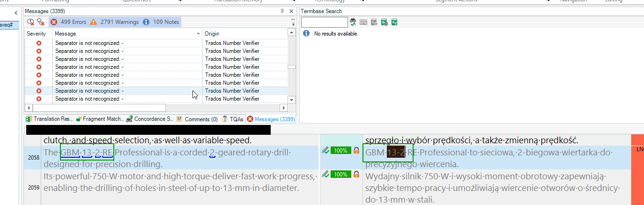Toggle the 499 Errors filter
Image resolution: width=644 pixels, height=205 pixels.
pos(68,22)
